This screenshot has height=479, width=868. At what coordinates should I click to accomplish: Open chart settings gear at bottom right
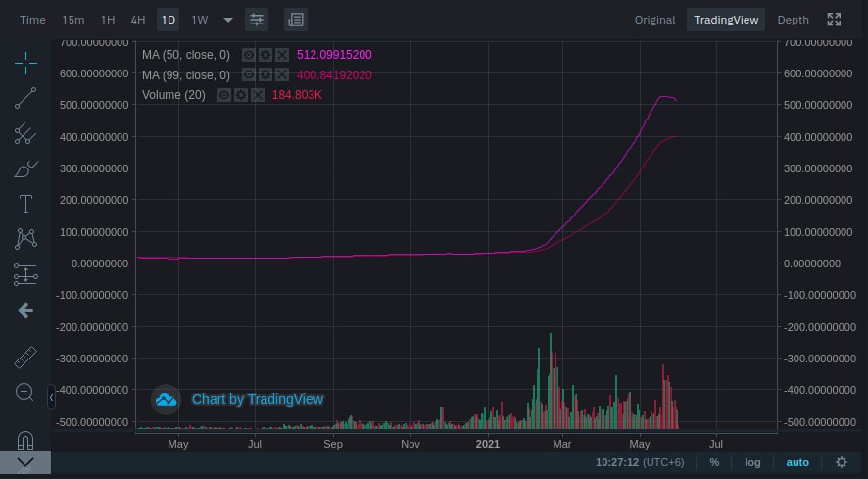click(842, 462)
